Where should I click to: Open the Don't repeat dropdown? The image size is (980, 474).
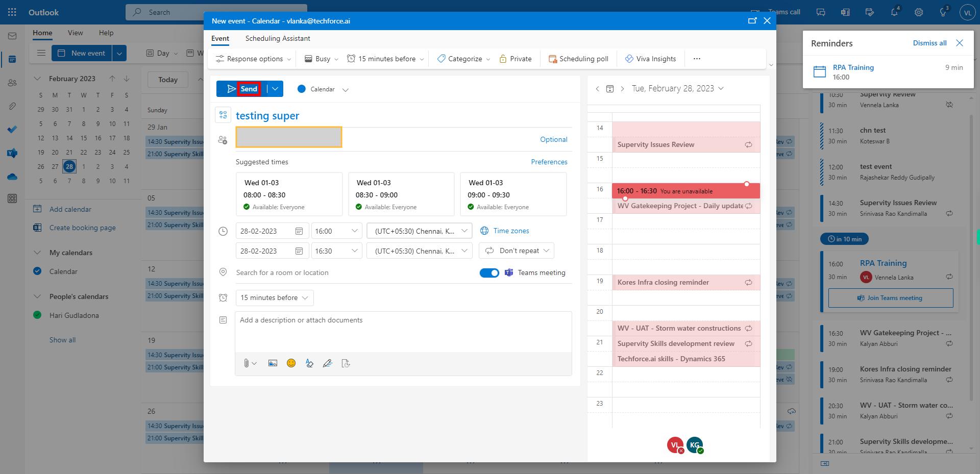click(x=517, y=251)
